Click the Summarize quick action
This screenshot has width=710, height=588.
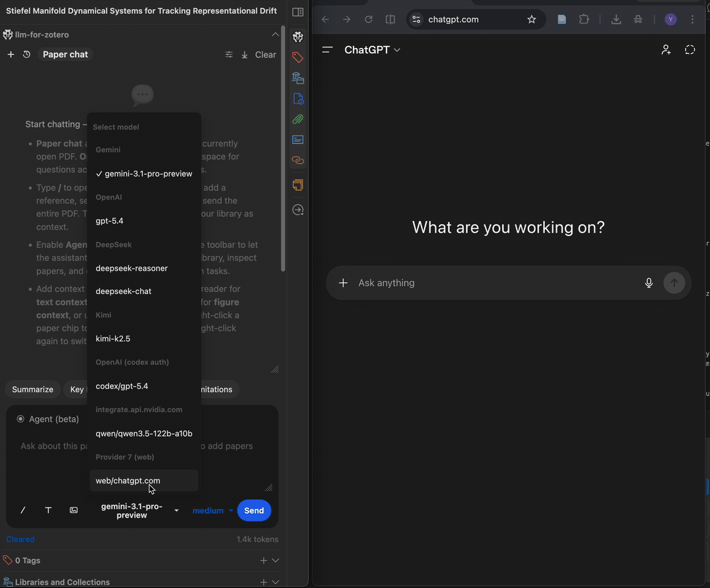click(33, 389)
